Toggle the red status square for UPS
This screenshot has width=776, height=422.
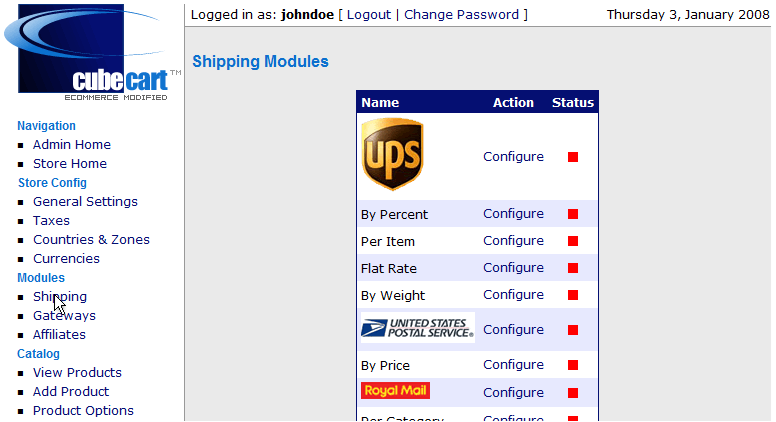click(x=573, y=157)
